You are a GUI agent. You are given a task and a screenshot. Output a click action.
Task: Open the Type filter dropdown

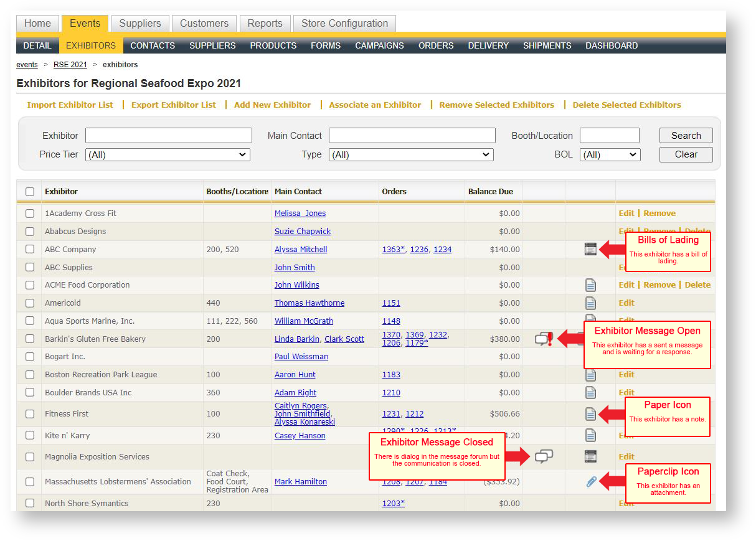coord(411,155)
